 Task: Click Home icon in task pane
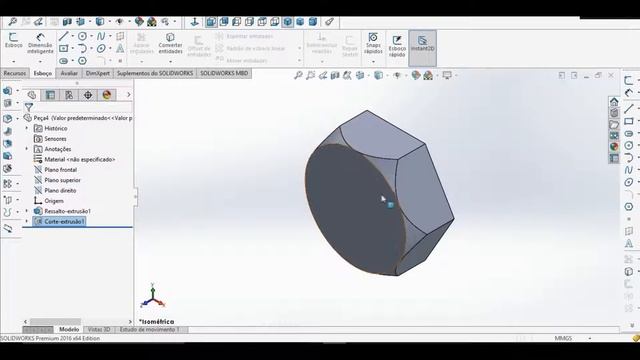click(x=614, y=101)
